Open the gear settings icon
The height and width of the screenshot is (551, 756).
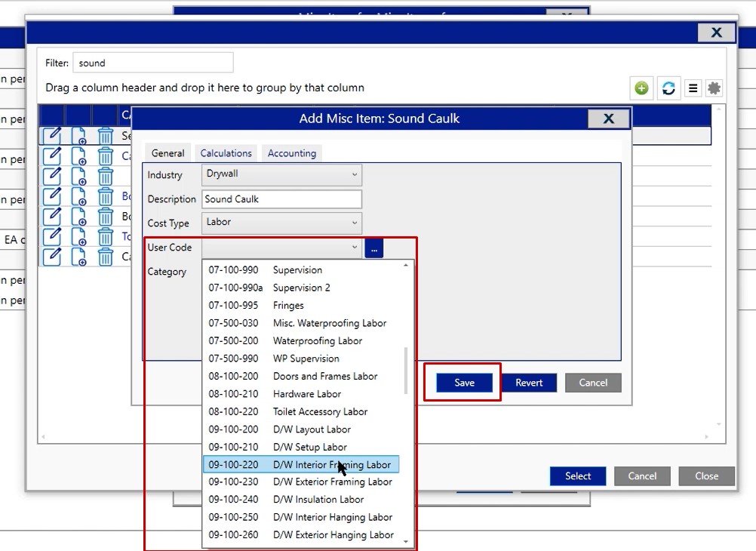point(714,88)
